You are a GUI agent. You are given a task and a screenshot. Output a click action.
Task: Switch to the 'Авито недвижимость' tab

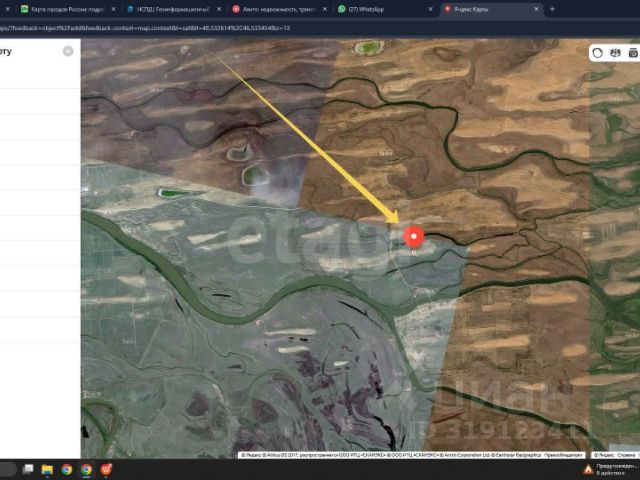coord(279,9)
